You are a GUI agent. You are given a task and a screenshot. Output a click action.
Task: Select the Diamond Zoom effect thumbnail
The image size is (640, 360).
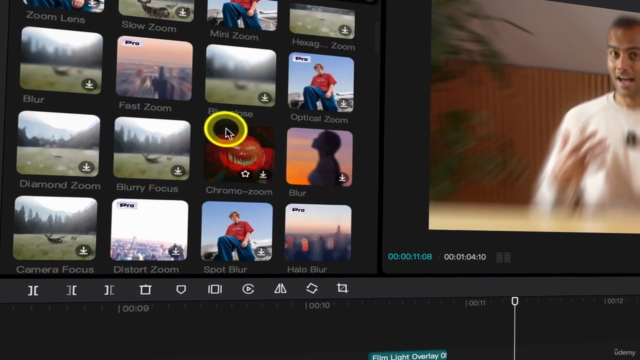tap(58, 143)
